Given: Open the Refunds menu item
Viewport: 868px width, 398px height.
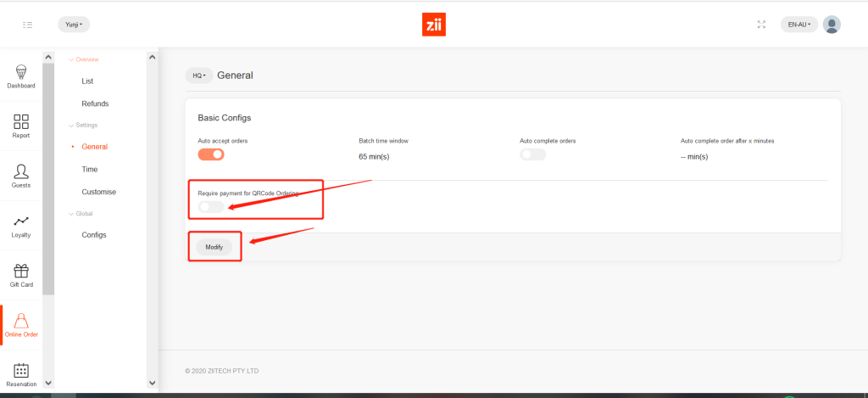Looking at the screenshot, I should (95, 104).
